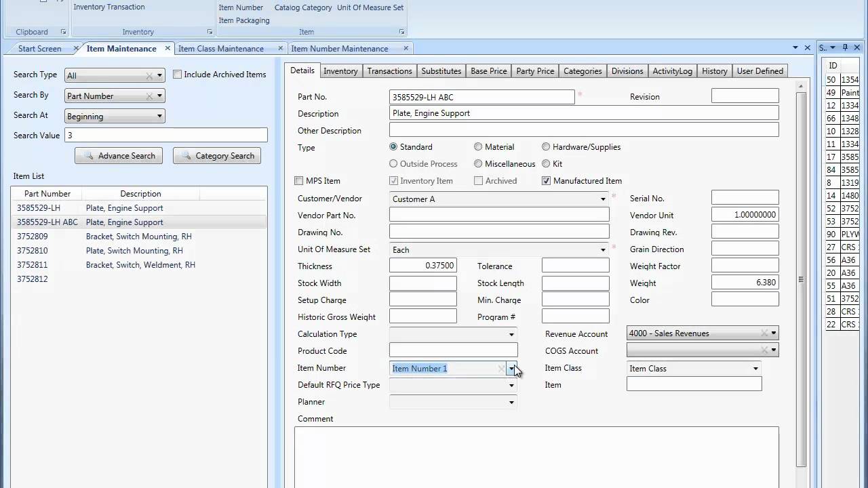The width and height of the screenshot is (868, 488).
Task: Open Item Packaging from the ribbon
Action: [x=244, y=20]
